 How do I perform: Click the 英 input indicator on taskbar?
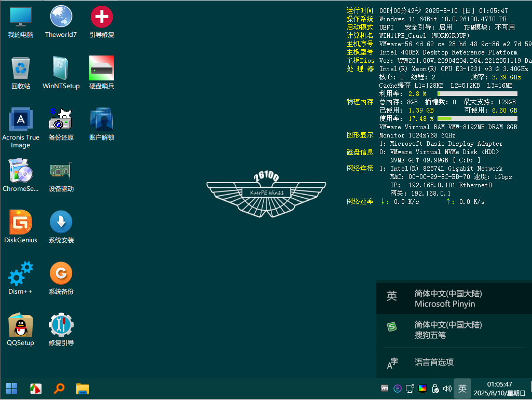pos(462,389)
